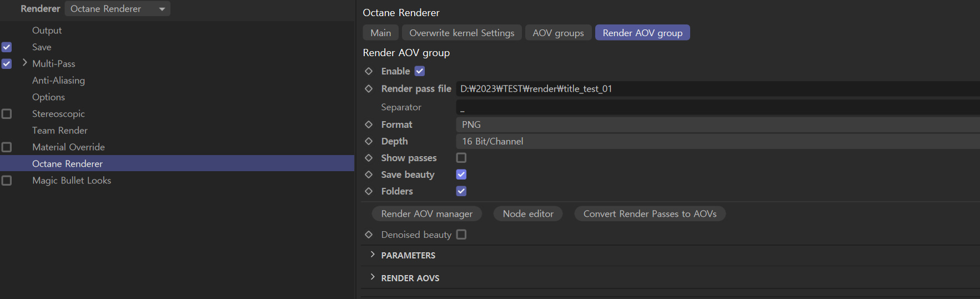Enable the Magic Bullet Looks checkbox
Screen dimensions: 980x299
(7, 181)
